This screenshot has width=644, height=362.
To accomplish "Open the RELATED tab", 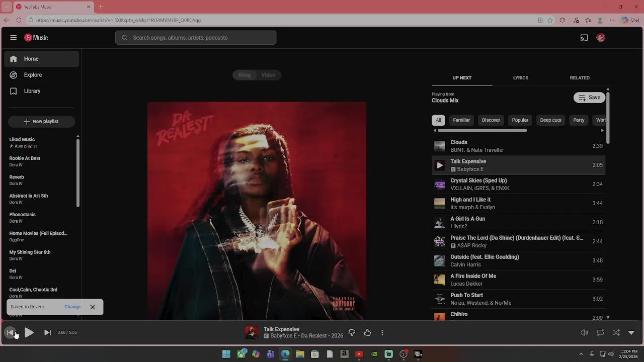I will [x=580, y=78].
